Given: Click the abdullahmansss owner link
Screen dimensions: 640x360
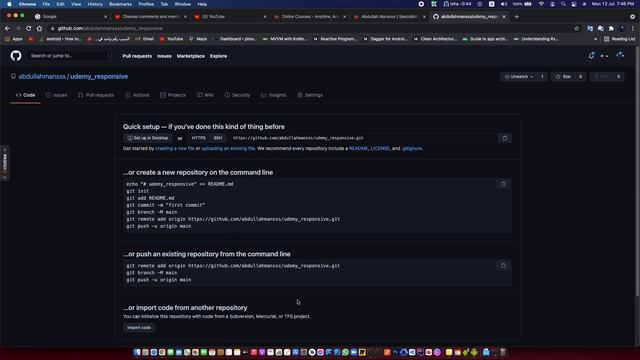Looking at the screenshot, I should pyautogui.click(x=42, y=76).
